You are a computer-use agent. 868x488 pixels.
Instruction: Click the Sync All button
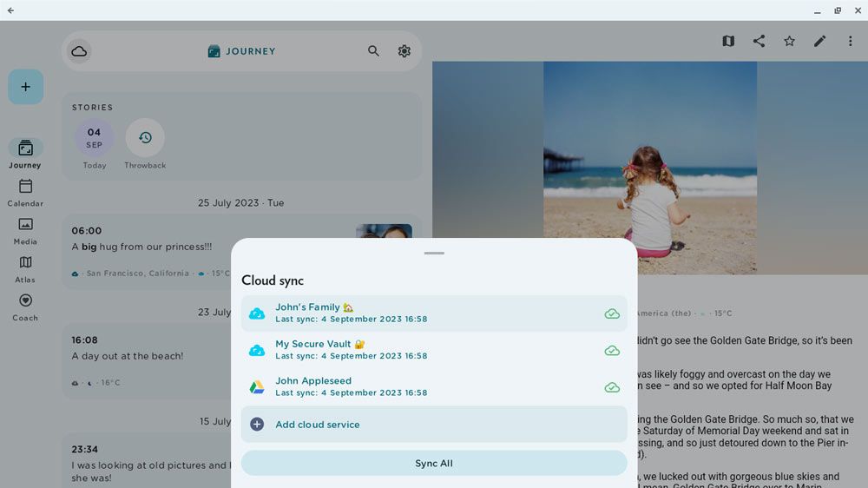click(x=434, y=463)
